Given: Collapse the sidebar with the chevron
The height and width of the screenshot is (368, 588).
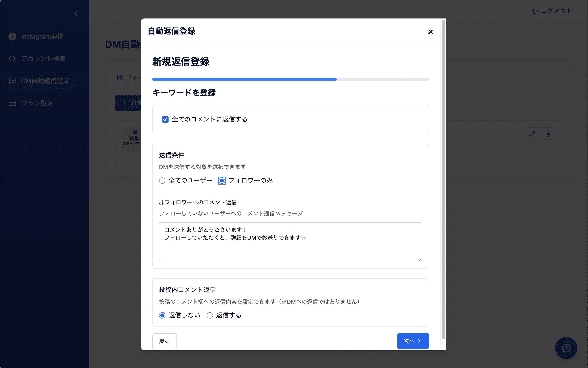Looking at the screenshot, I should (x=75, y=14).
